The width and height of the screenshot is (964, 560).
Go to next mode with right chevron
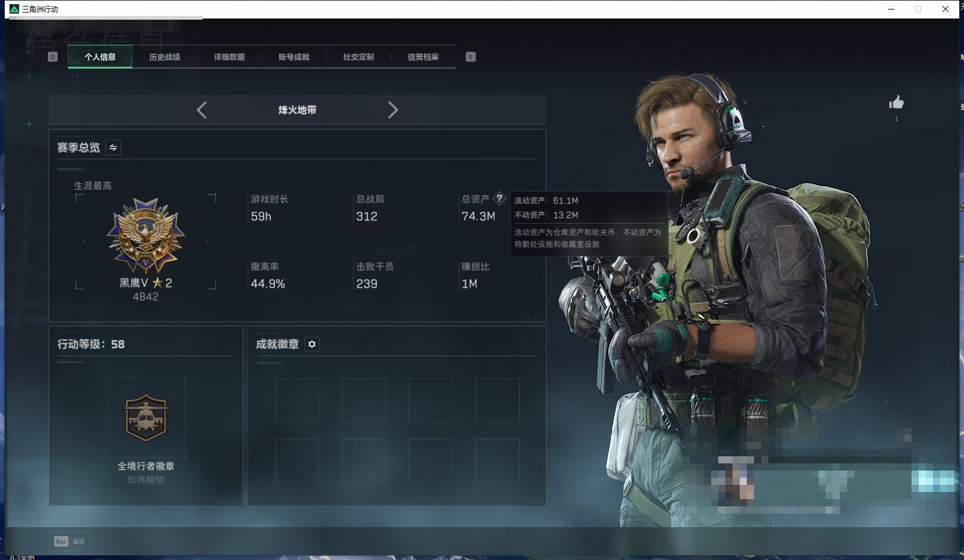click(393, 110)
